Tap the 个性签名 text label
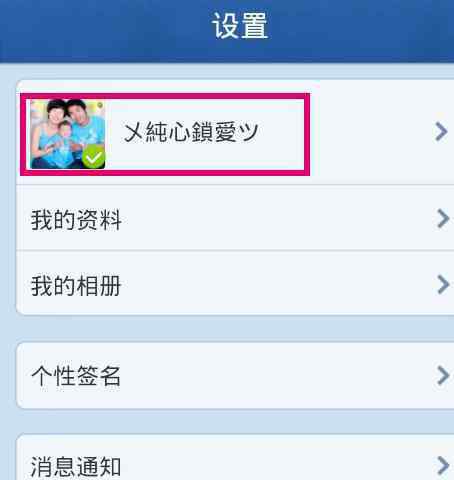Image resolution: width=454 pixels, height=480 pixels. tap(76, 376)
